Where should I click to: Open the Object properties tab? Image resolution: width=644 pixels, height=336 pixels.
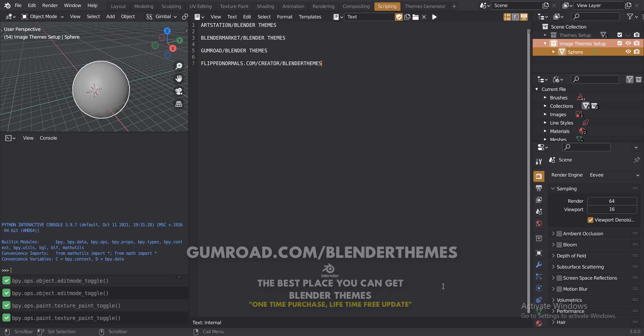coord(539,253)
